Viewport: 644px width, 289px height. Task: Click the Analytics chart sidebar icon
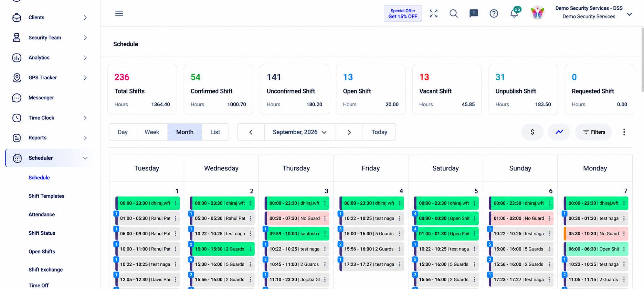(17, 58)
